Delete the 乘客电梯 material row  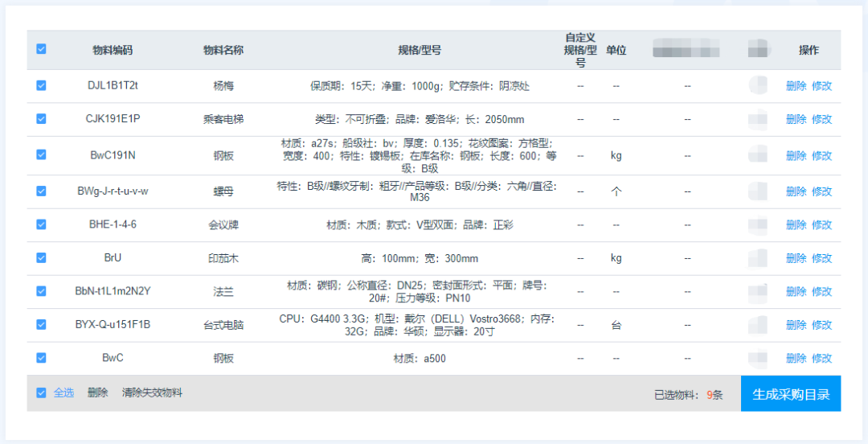click(x=796, y=119)
